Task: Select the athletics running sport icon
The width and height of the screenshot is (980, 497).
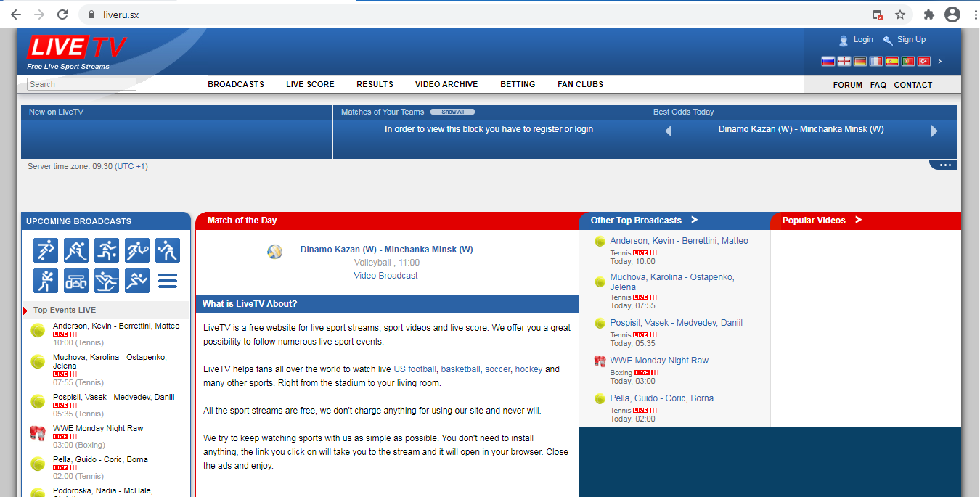Action: (x=137, y=281)
